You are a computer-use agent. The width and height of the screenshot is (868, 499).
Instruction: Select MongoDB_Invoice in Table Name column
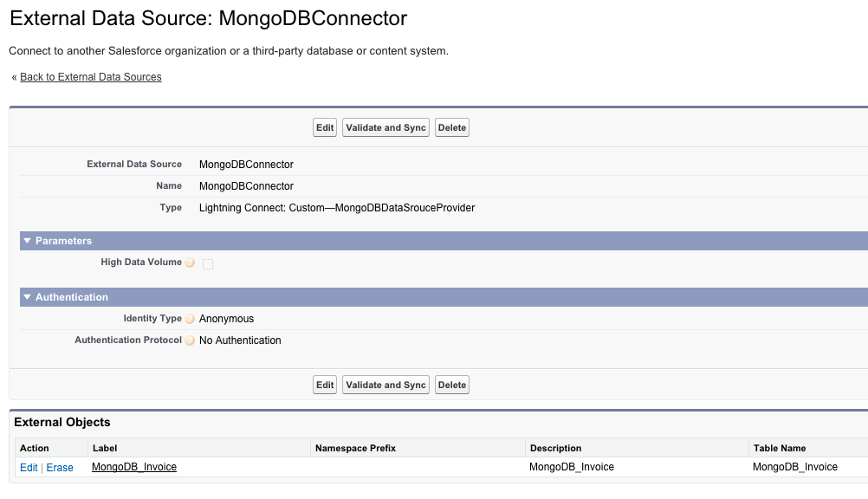click(x=795, y=467)
